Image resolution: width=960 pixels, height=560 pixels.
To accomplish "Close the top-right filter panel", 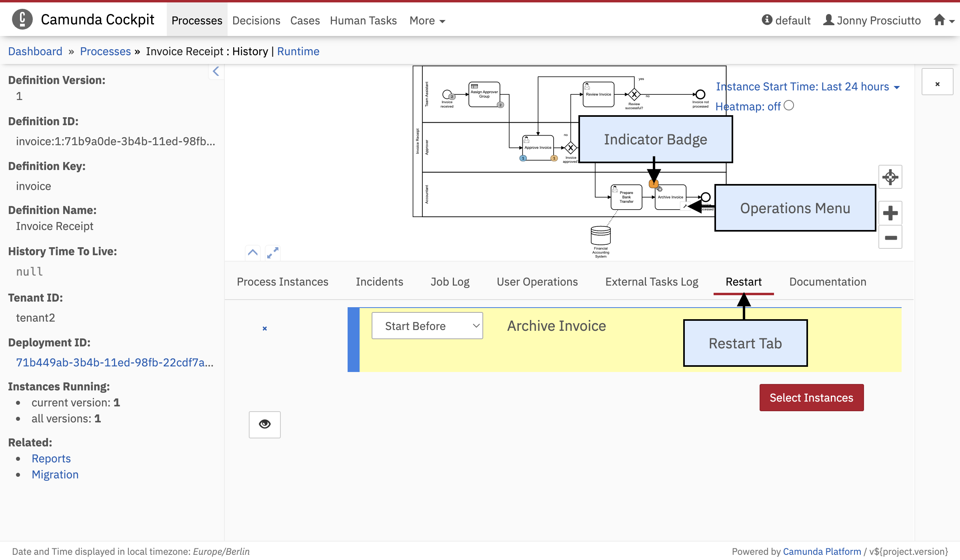I will [938, 82].
